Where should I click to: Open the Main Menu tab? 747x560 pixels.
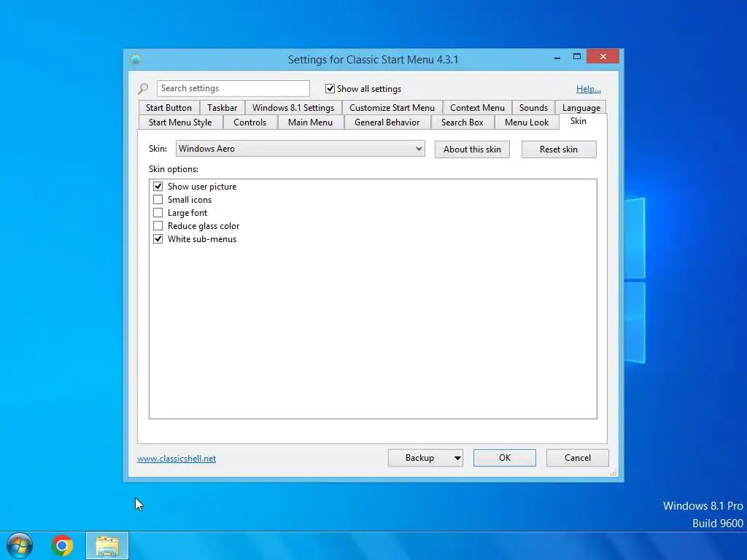click(310, 122)
